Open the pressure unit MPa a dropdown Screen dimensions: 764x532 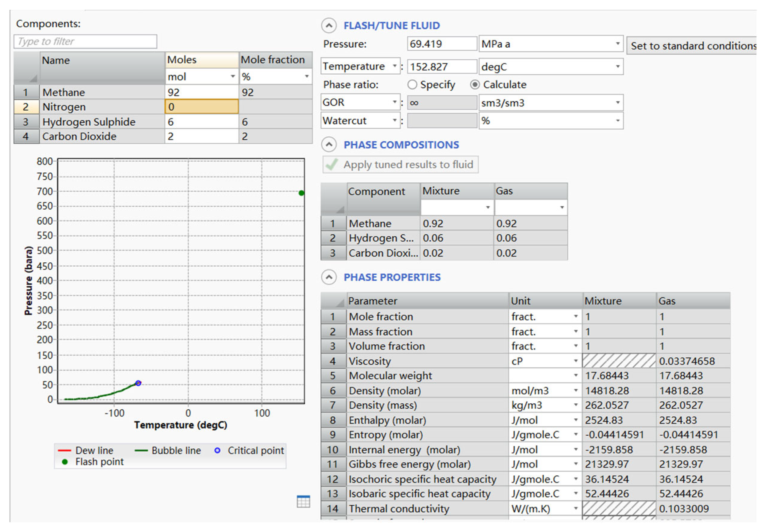[x=617, y=44]
